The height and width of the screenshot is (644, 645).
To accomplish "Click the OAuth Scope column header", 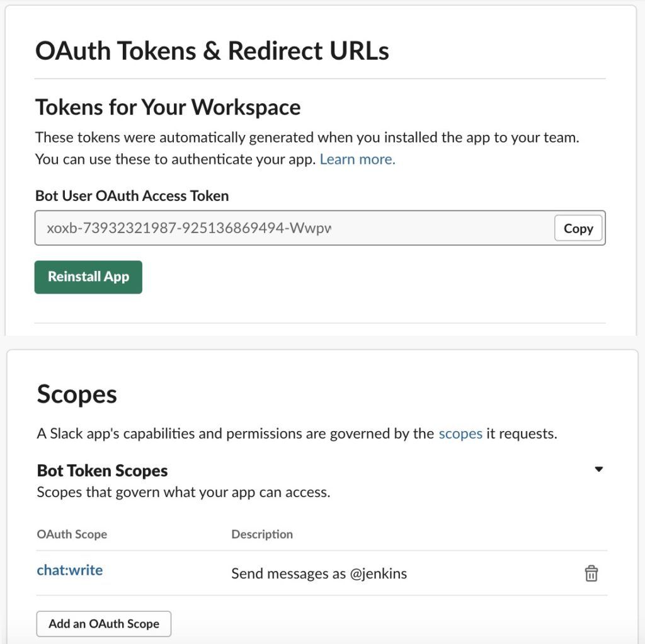I will tap(72, 534).
